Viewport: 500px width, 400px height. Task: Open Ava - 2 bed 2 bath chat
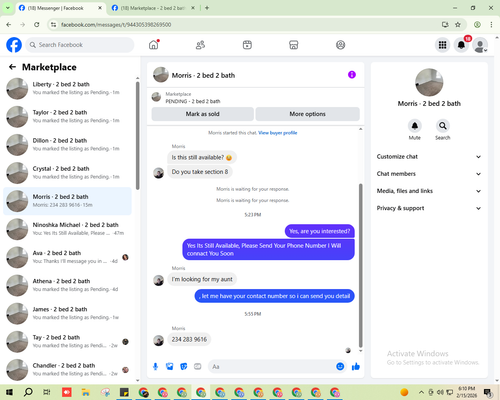68,257
